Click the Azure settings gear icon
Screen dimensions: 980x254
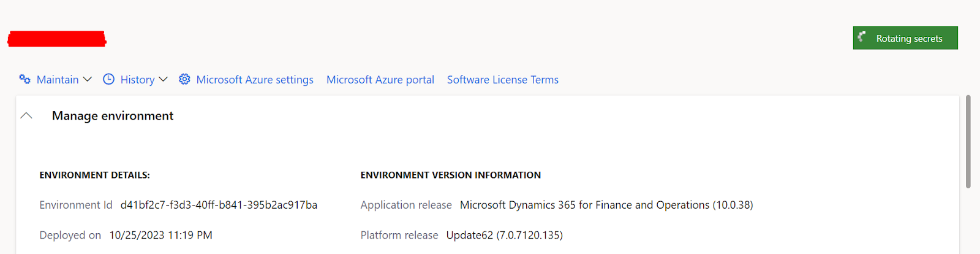pyautogui.click(x=184, y=79)
